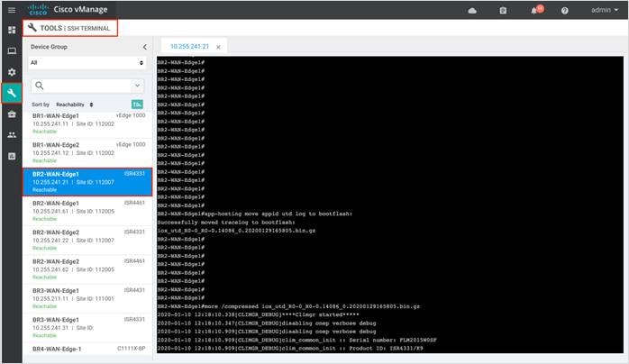
Task: Open the admin user dropdown
Action: tap(605, 10)
